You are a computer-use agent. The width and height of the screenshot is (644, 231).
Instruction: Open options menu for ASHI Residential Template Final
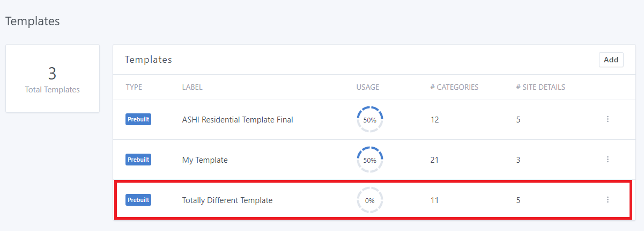pyautogui.click(x=608, y=119)
